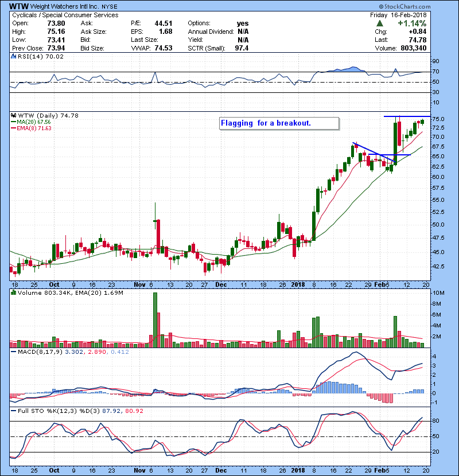Image resolution: width=459 pixels, height=476 pixels.
Task: Click the volume bars icon beside Volume 803.34K
Action: pyautogui.click(x=13, y=292)
